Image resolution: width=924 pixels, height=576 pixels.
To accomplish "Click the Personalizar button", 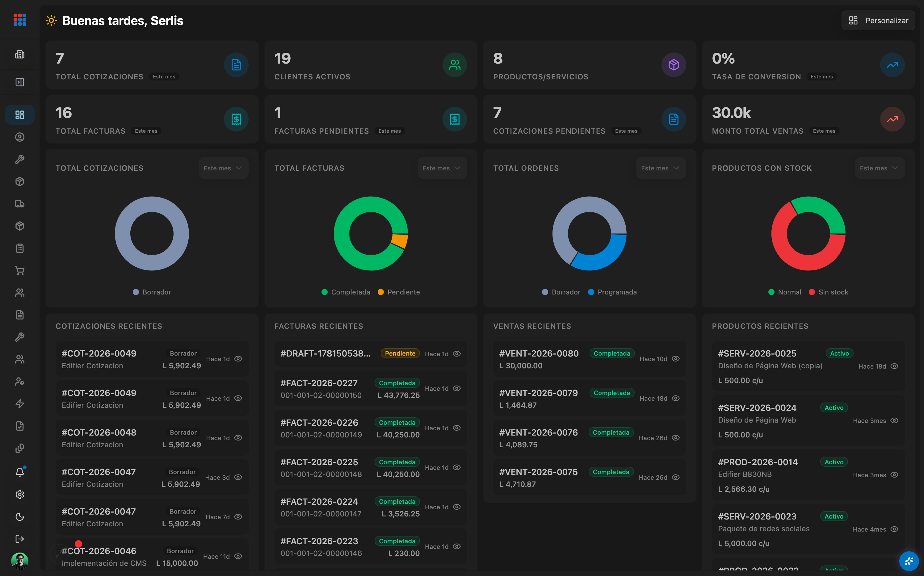I will click(x=878, y=21).
